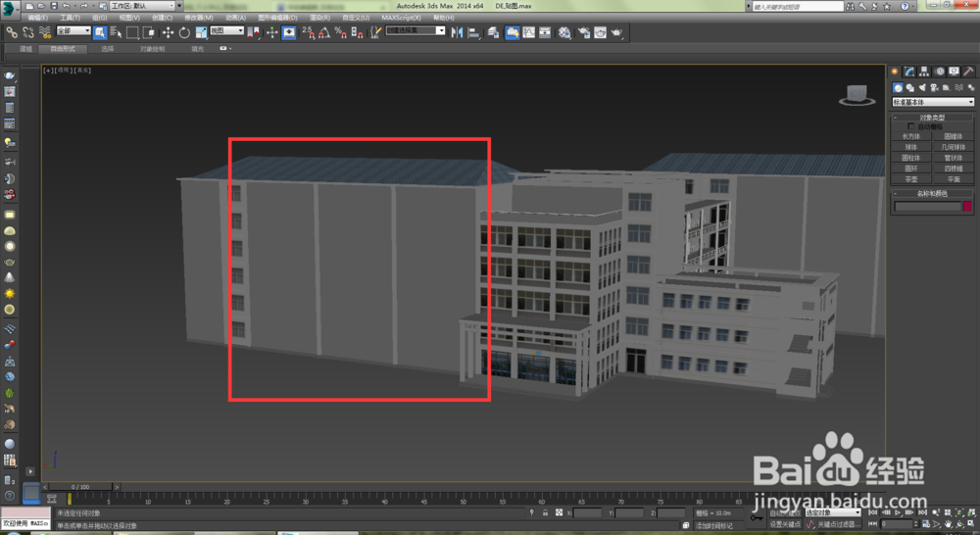Select the Link tool in the main toolbar
The height and width of the screenshot is (535, 980).
(12, 32)
